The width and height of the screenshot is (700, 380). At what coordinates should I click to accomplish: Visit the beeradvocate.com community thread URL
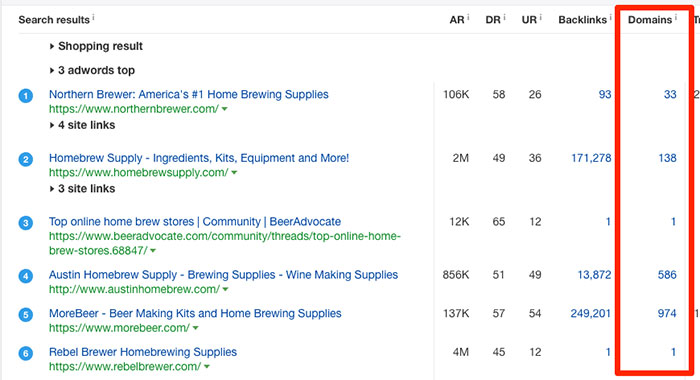pyautogui.click(x=225, y=243)
